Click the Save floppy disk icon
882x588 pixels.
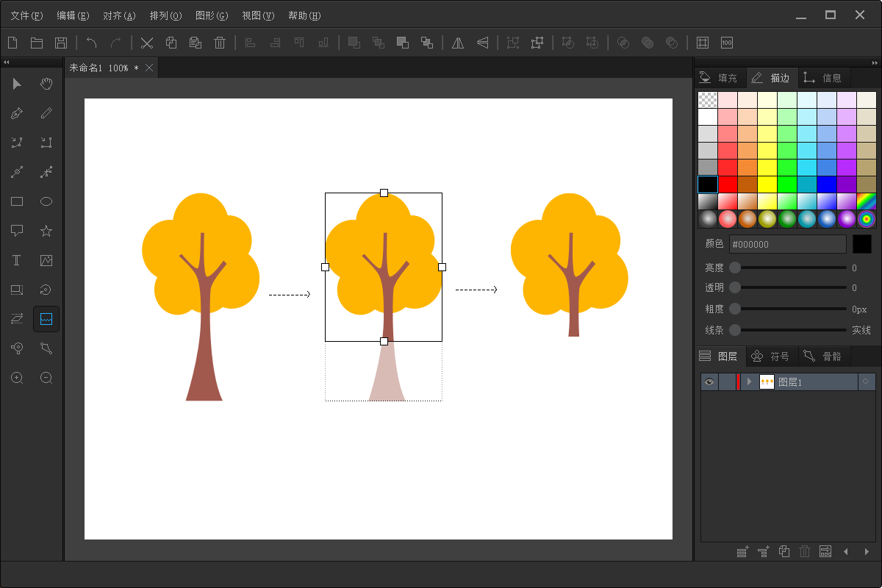tap(61, 43)
